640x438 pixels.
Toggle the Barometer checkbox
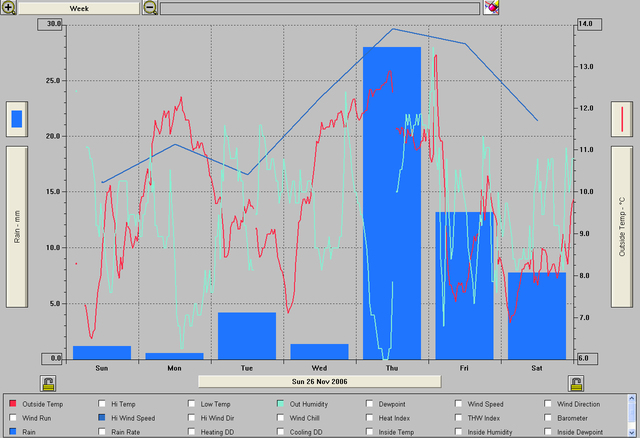(547, 418)
